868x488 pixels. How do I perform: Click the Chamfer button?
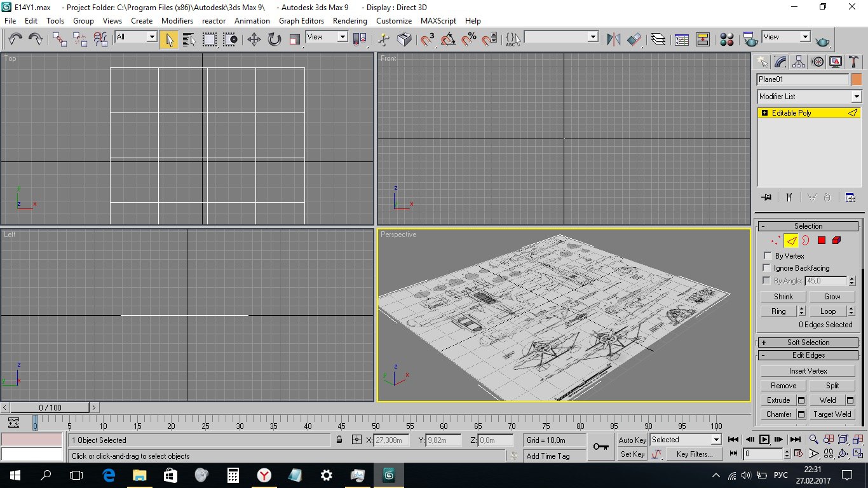[x=778, y=414]
